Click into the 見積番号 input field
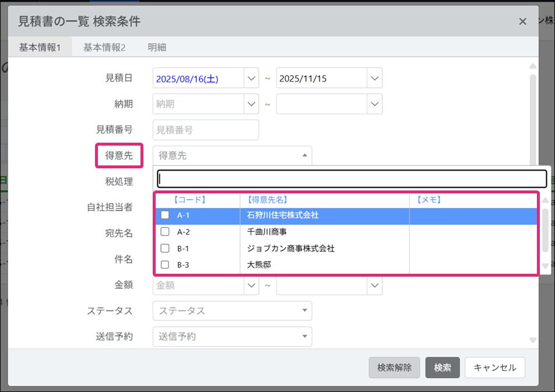The width and height of the screenshot is (555, 392). click(206, 130)
